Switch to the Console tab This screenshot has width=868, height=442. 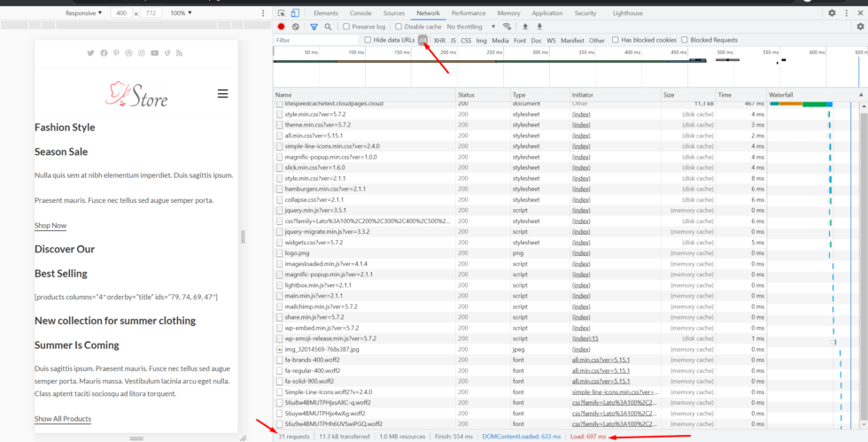[x=360, y=13]
